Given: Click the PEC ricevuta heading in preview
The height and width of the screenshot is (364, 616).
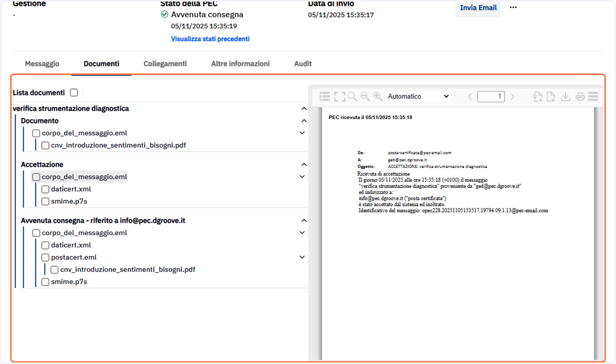Looking at the screenshot, I should click(x=371, y=118).
